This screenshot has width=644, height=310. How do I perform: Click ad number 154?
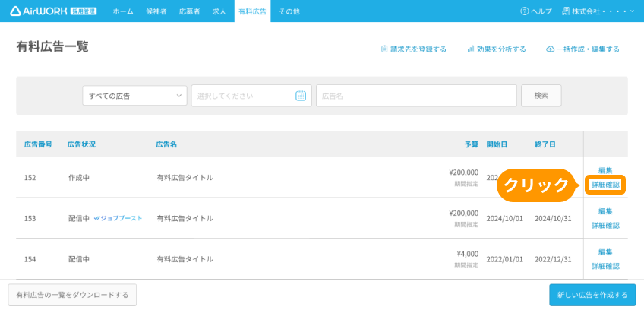click(30, 259)
